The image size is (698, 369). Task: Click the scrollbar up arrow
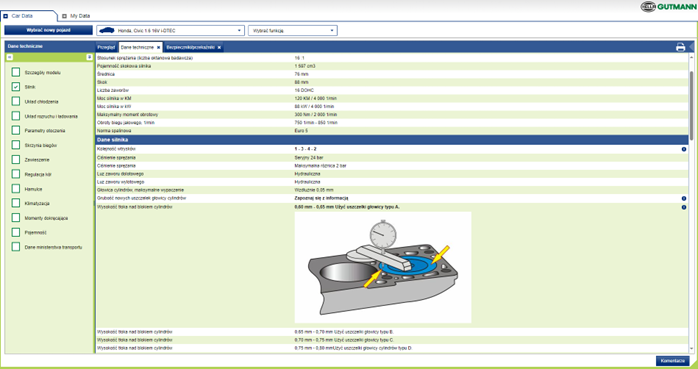coord(692,57)
